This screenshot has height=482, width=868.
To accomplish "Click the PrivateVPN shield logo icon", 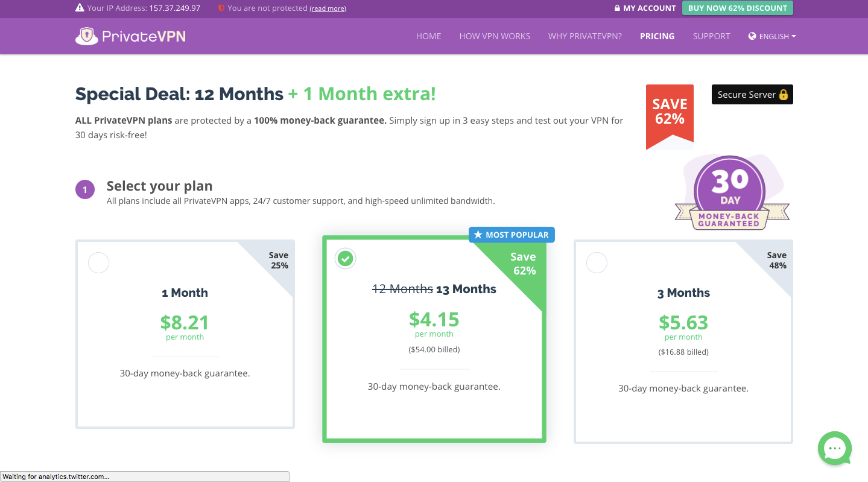I will pyautogui.click(x=87, y=36).
